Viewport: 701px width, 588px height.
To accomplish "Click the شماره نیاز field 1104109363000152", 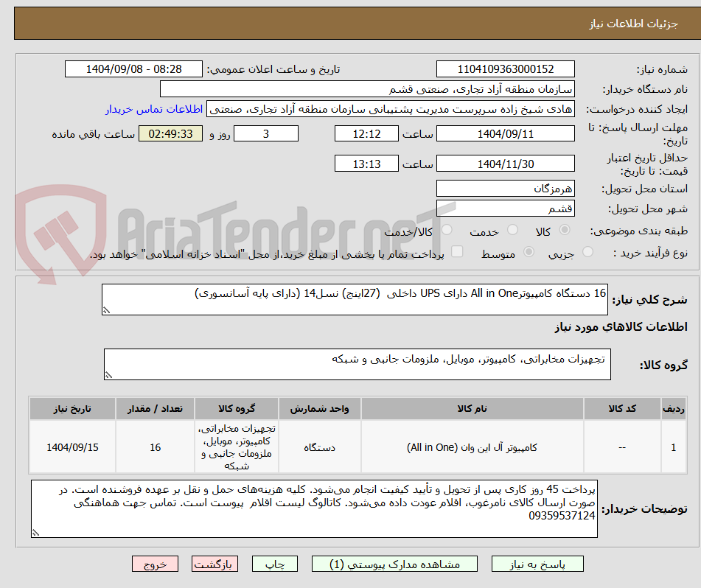I will [x=505, y=69].
